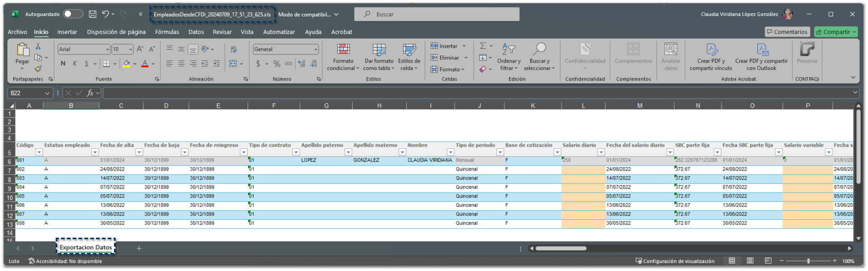Expand the General number format dropdown

click(315, 49)
